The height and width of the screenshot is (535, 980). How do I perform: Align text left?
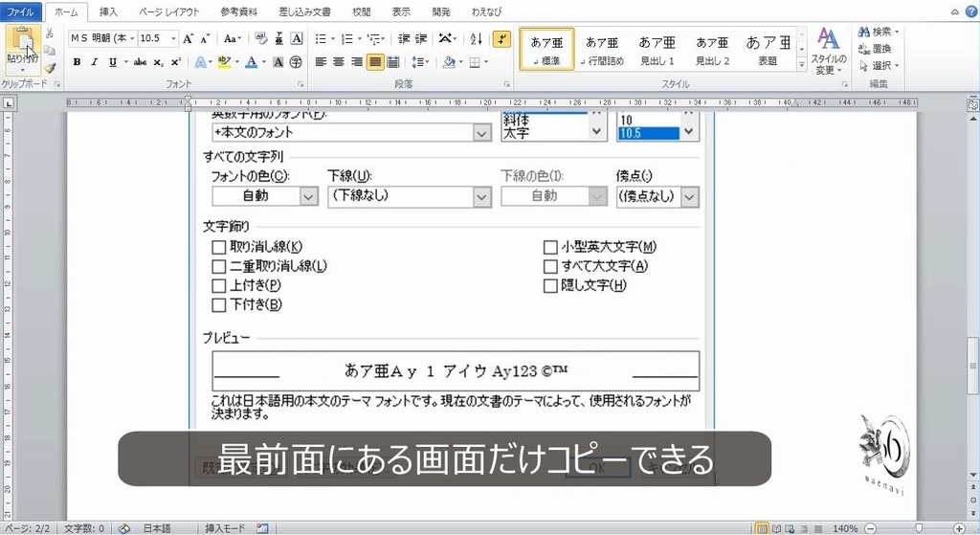point(321,62)
